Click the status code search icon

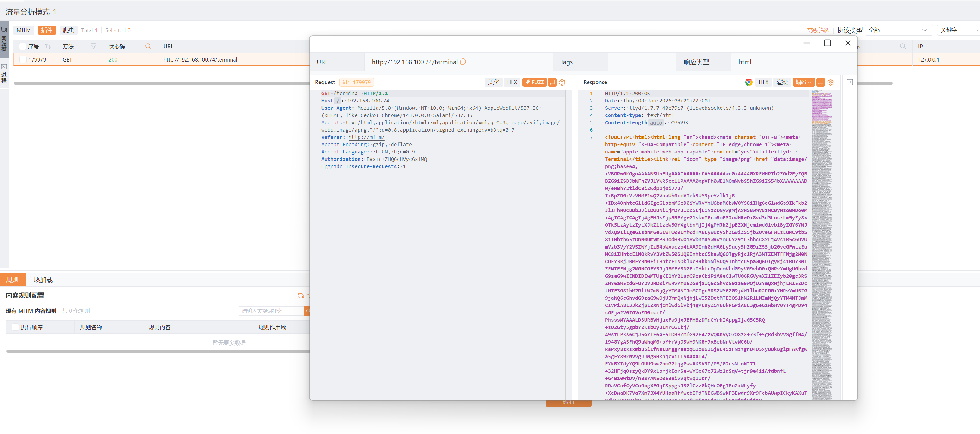click(148, 46)
